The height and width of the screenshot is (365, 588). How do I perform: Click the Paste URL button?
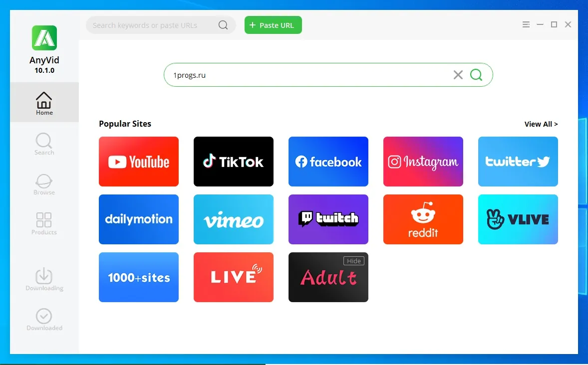tap(273, 25)
